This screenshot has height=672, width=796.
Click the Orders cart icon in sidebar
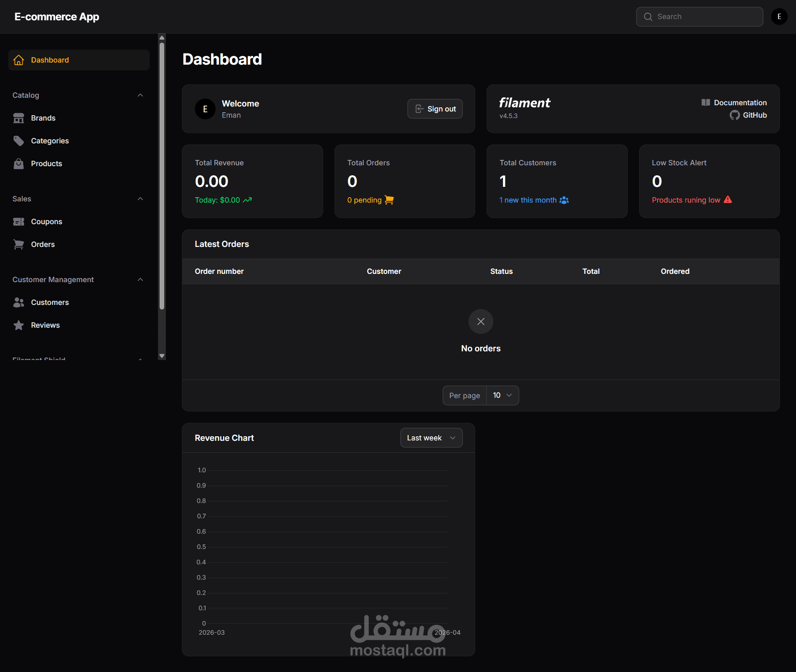point(19,244)
